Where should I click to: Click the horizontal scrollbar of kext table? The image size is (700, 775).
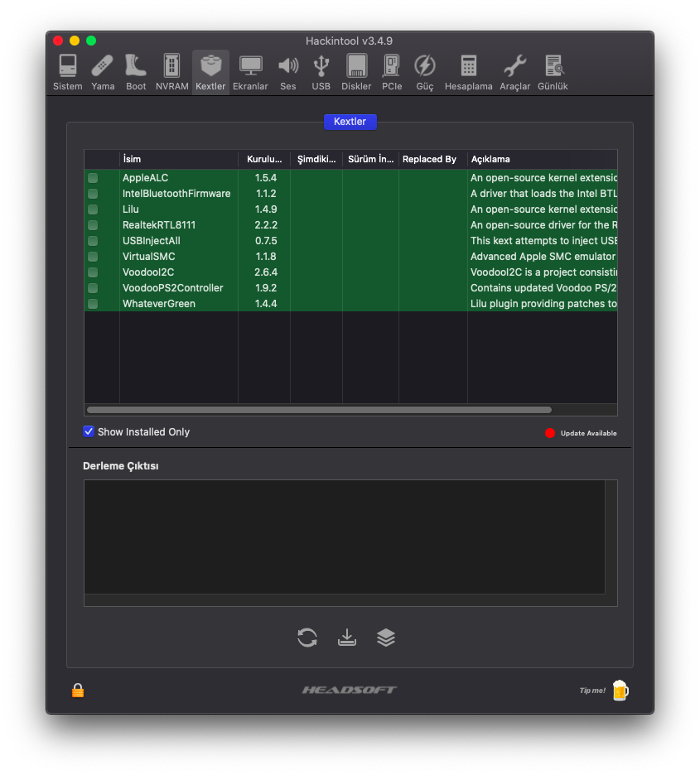tap(320, 410)
